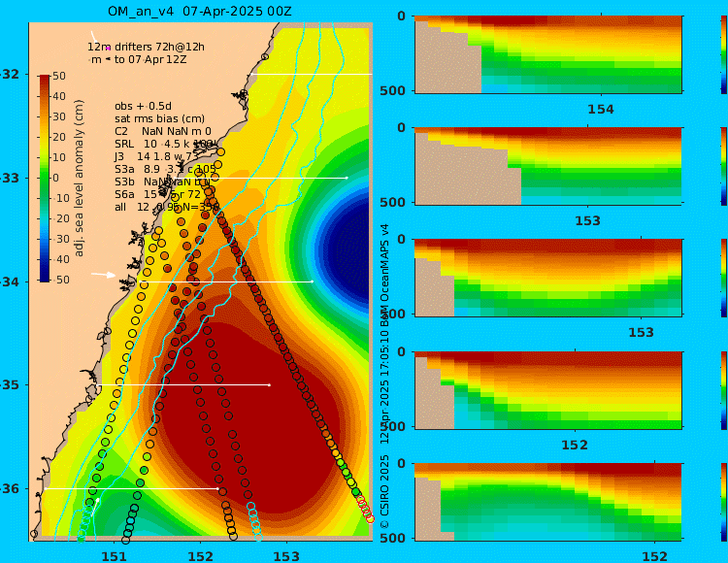
Task: Click the -34 latitude axis label
Action: tap(9, 281)
